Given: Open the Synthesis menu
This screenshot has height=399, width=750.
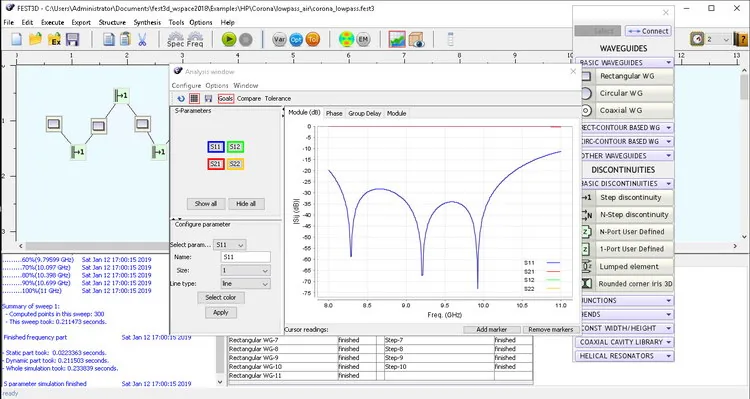Looking at the screenshot, I should pyautogui.click(x=147, y=22).
